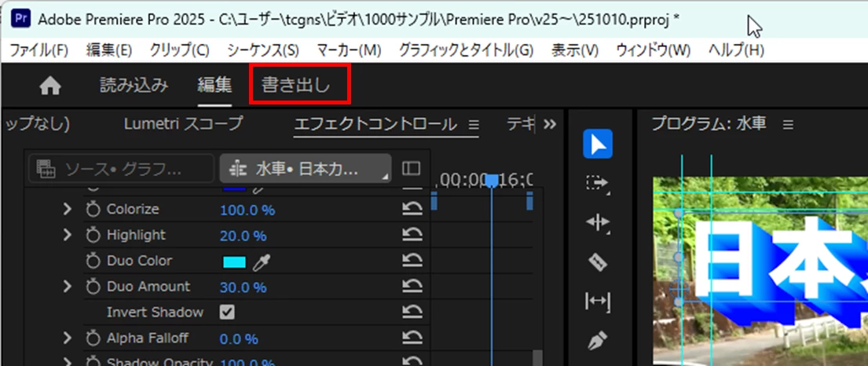Pick Duo Color with the eyedropper
Image resolution: width=868 pixels, height=366 pixels.
262,262
